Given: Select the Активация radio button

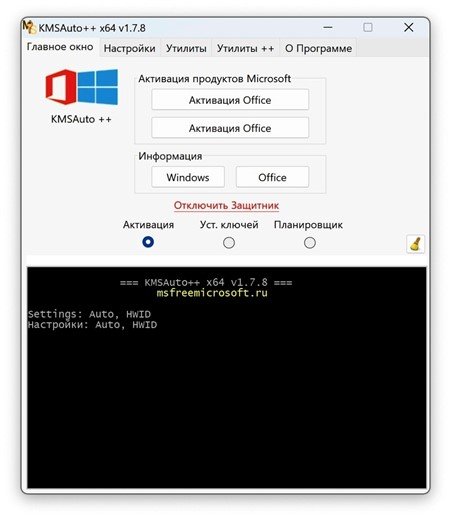Looking at the screenshot, I should point(148,242).
